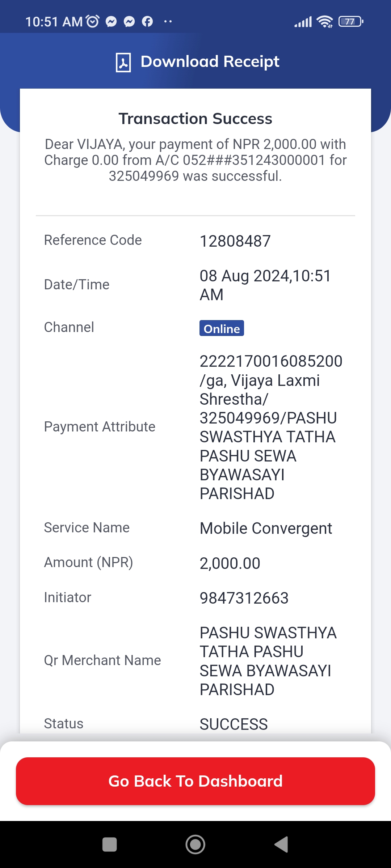This screenshot has width=391, height=868.
Task: Tap the amount value 2,000.00
Action: click(230, 563)
